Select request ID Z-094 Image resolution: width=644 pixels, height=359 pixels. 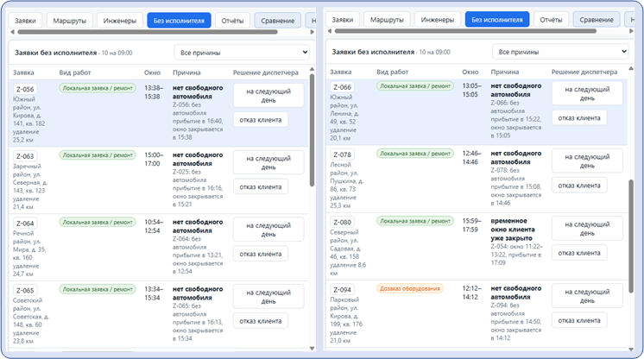pyautogui.click(x=342, y=290)
